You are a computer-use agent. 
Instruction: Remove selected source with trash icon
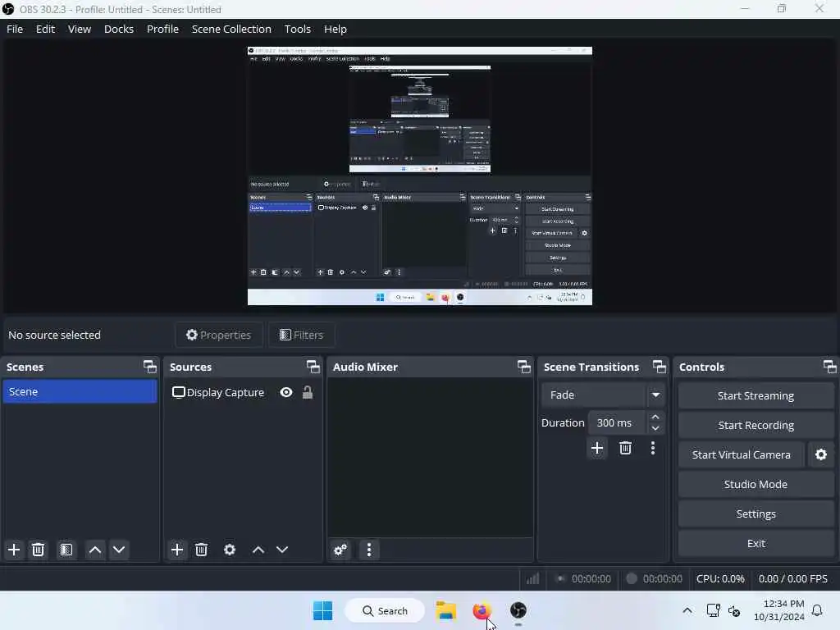point(202,550)
